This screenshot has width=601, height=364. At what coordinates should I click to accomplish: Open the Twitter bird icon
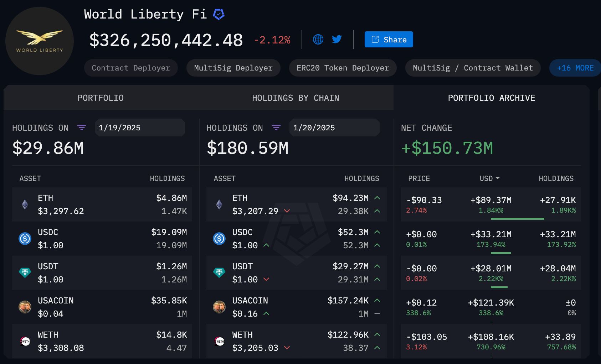(x=337, y=39)
